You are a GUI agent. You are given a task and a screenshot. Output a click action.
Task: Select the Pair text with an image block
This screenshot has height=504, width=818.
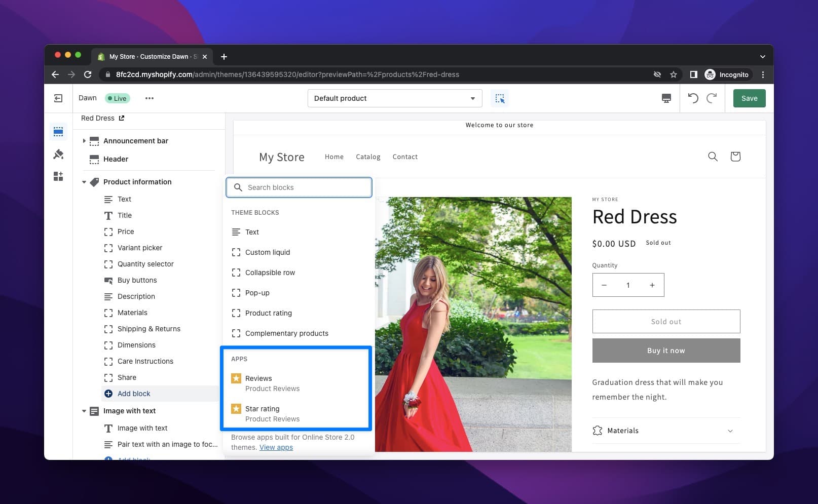tap(167, 444)
